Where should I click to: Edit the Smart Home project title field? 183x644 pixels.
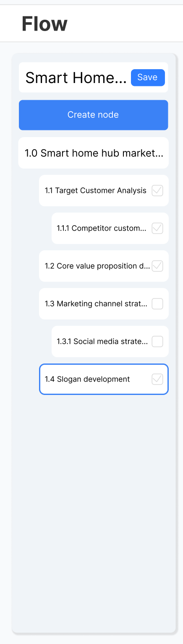pos(76,78)
